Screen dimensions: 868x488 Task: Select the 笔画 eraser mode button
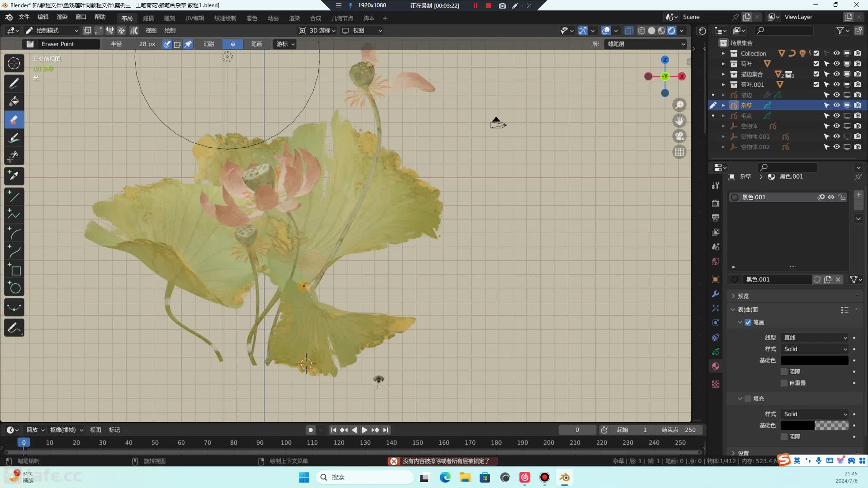click(x=257, y=44)
